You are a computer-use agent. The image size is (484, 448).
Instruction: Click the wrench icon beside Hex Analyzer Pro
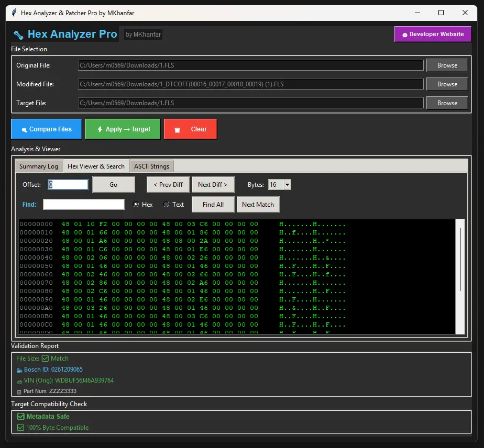pyautogui.click(x=18, y=35)
